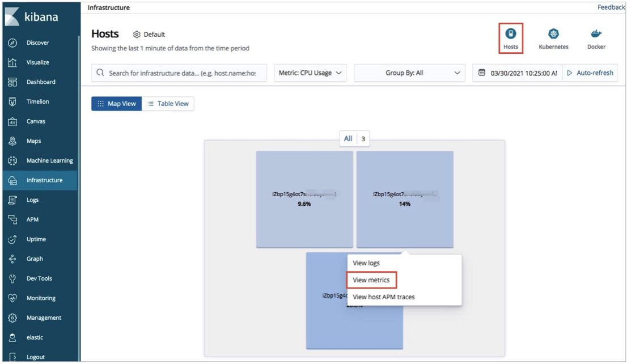Open Discover compass icon in sidebar
The width and height of the screenshot is (627, 364).
pyautogui.click(x=12, y=43)
